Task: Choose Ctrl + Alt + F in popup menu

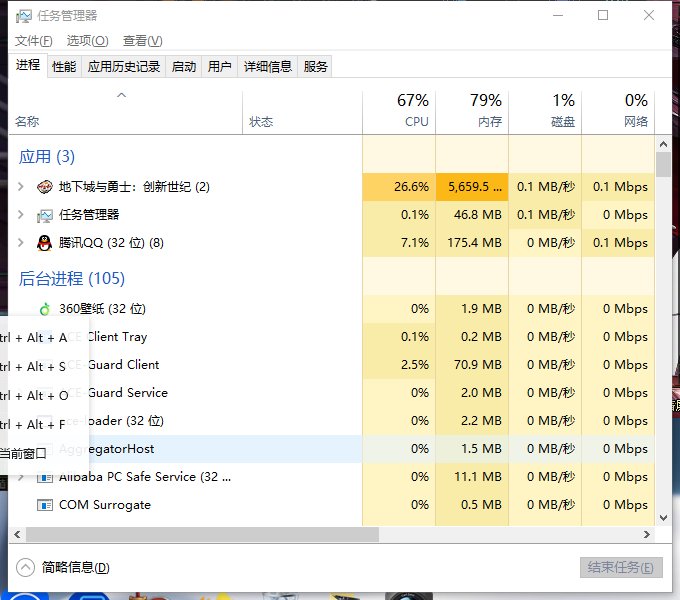Action: pos(44,424)
